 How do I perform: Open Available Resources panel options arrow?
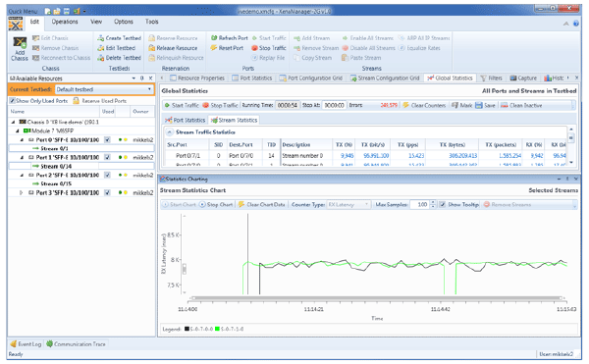point(134,78)
